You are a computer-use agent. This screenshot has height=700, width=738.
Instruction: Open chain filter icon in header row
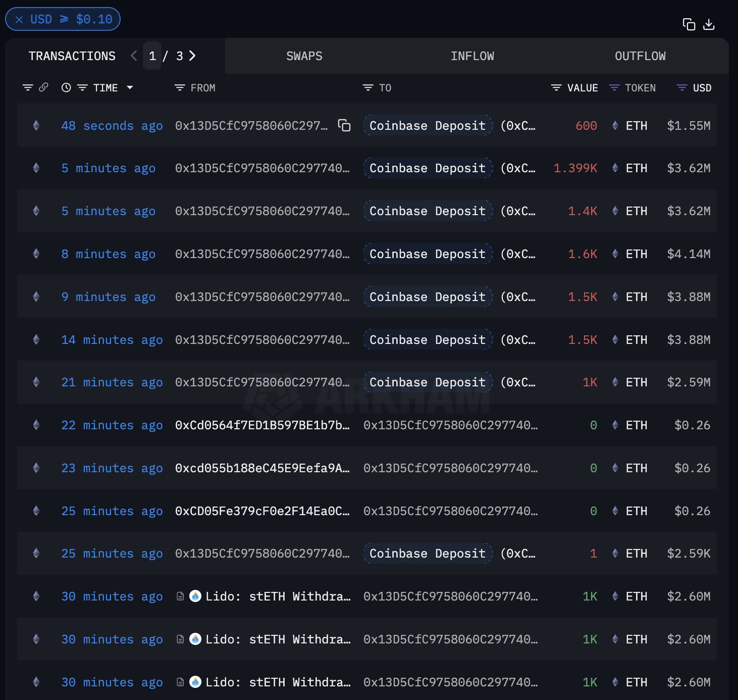28,87
